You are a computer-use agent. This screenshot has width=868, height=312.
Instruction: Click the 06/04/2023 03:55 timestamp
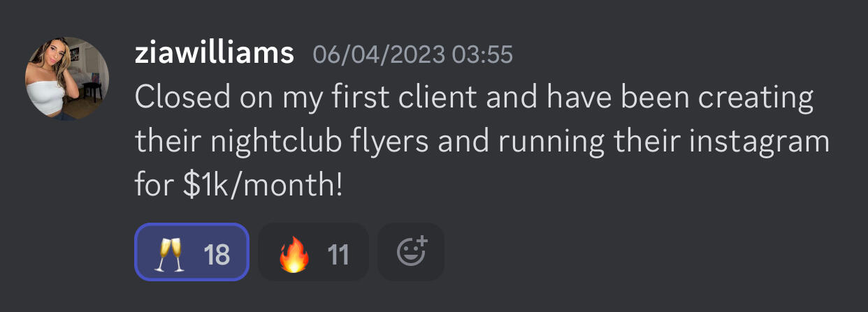[413, 54]
